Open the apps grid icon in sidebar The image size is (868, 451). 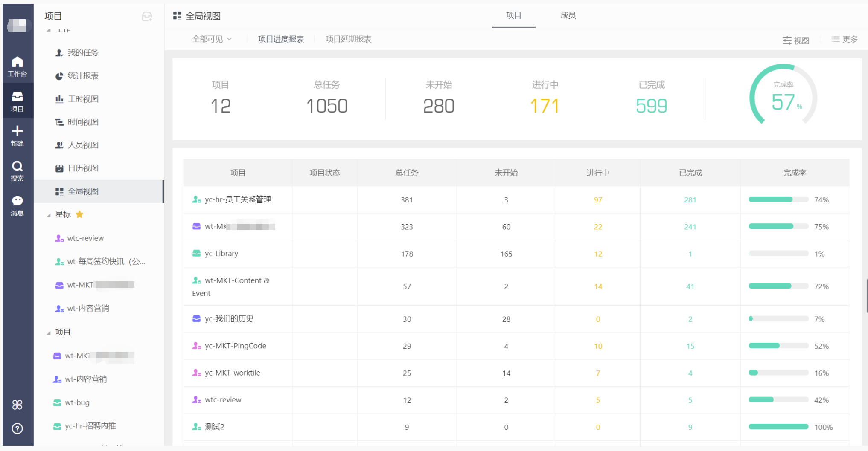pos(17,405)
